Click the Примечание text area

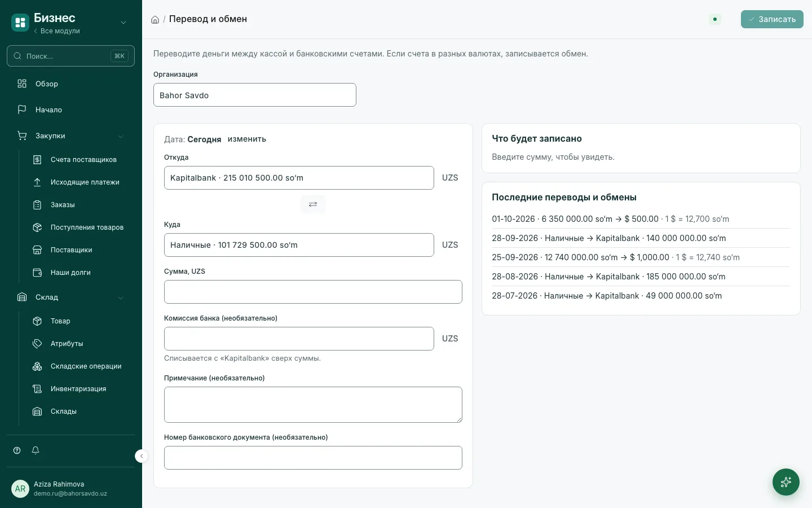point(313,405)
